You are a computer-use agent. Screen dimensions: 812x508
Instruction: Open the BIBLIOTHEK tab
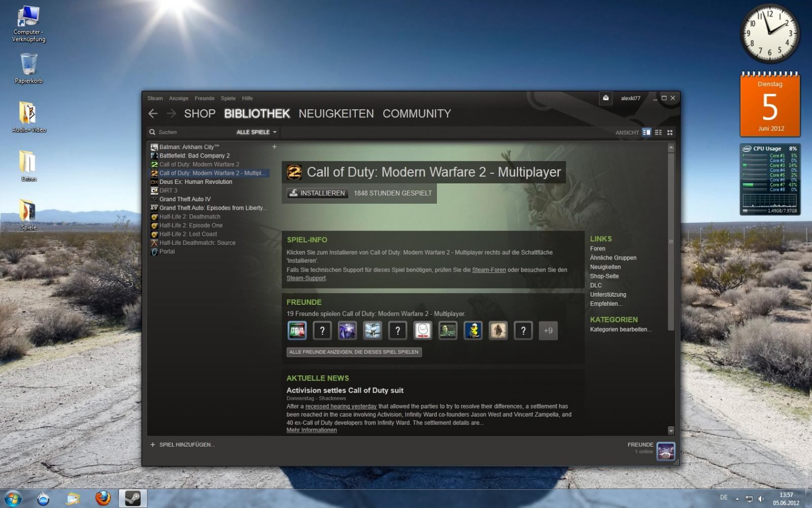tap(257, 114)
